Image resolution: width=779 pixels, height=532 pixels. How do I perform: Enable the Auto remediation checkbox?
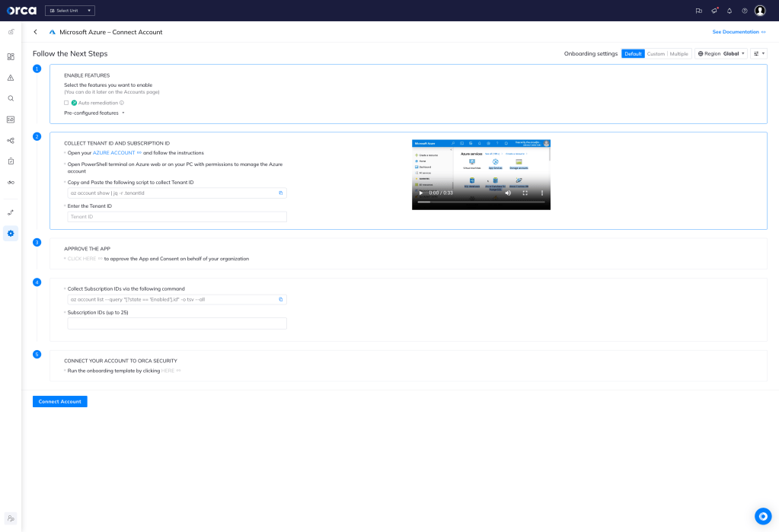pos(65,103)
